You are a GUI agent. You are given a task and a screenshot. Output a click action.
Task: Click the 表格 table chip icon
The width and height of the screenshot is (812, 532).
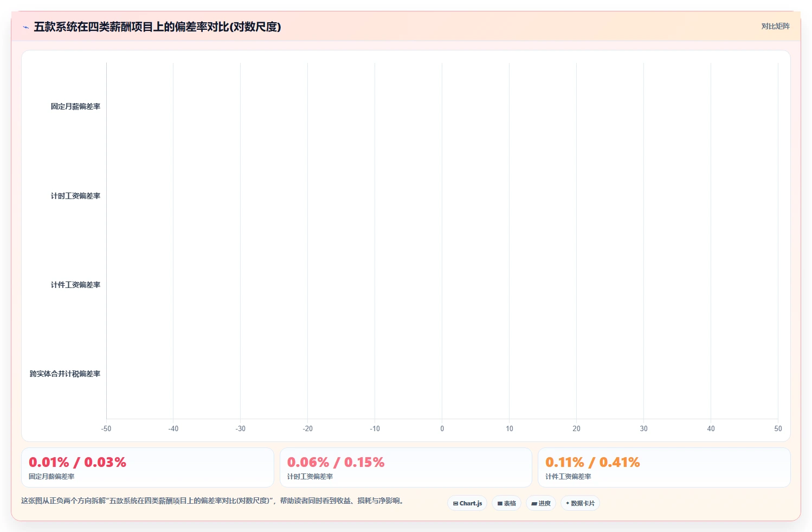coord(500,503)
